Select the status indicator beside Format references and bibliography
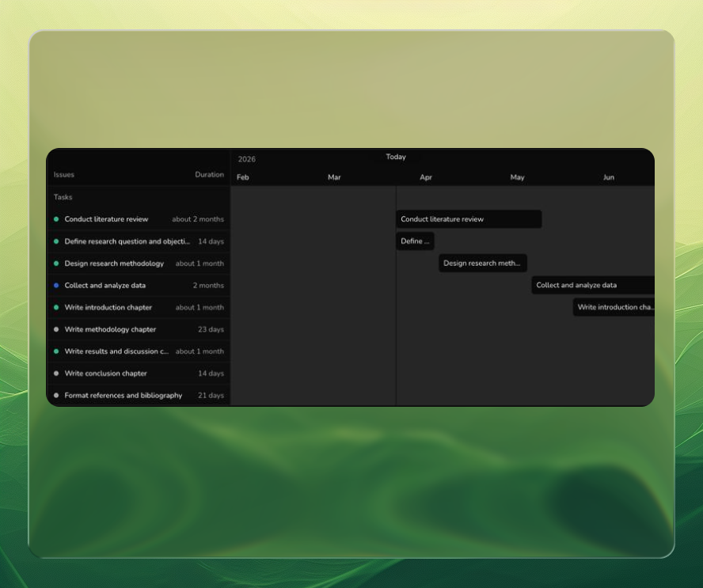 [x=55, y=396]
